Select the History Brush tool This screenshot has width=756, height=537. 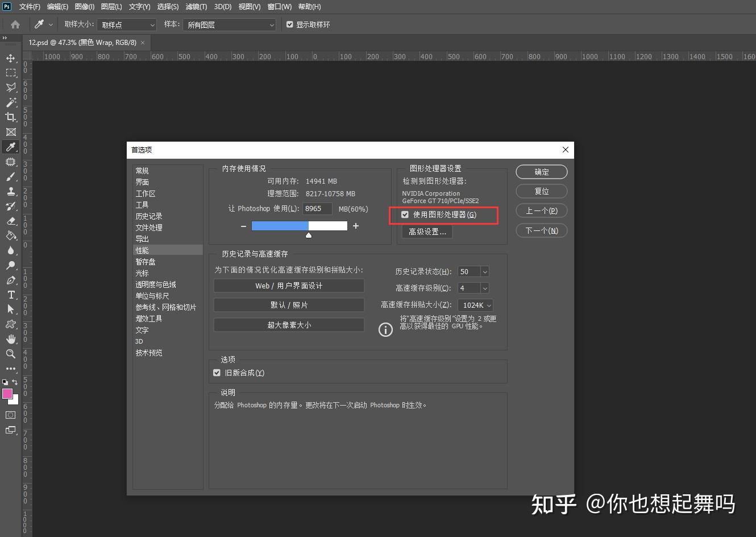pyautogui.click(x=11, y=206)
